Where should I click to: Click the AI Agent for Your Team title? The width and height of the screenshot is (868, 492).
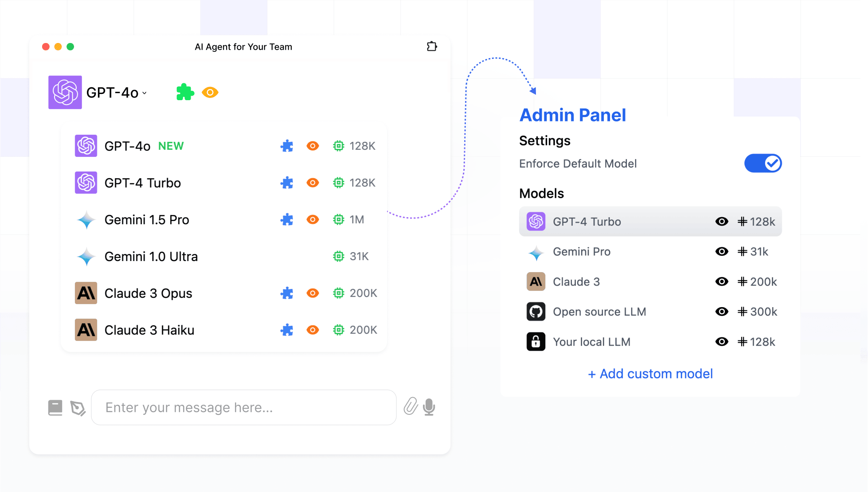[243, 47]
